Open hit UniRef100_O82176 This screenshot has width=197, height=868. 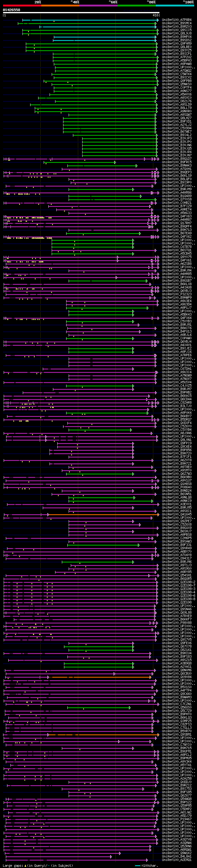pos(177,101)
